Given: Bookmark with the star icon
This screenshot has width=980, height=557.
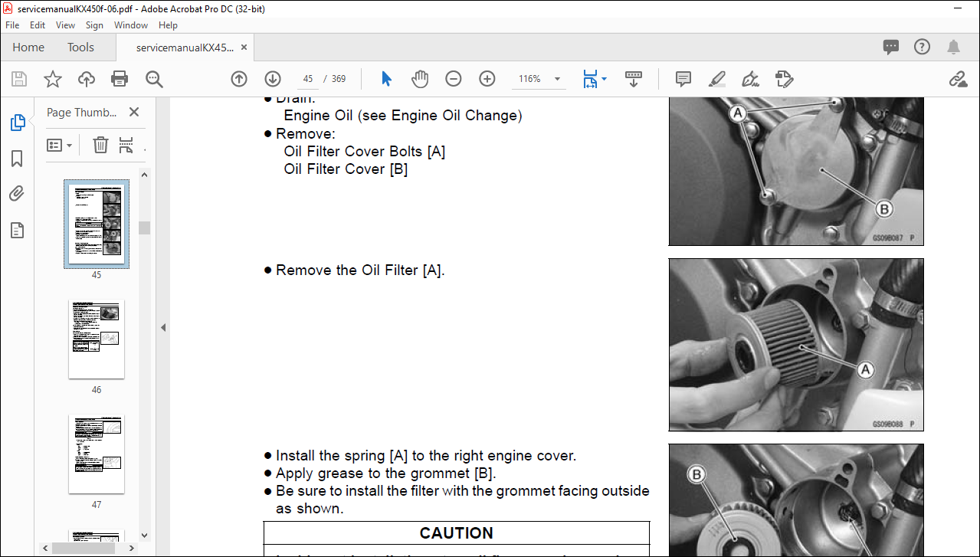Looking at the screenshot, I should click(x=53, y=79).
